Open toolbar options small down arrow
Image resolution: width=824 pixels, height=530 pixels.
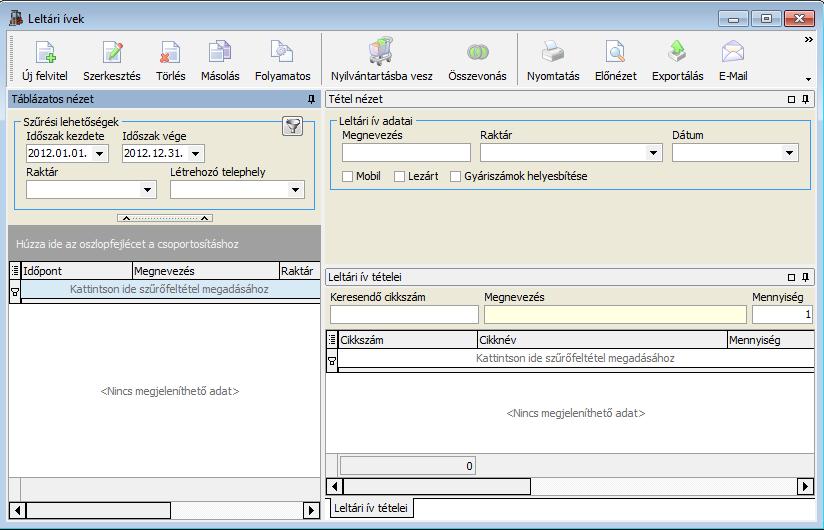pyautogui.click(x=808, y=79)
